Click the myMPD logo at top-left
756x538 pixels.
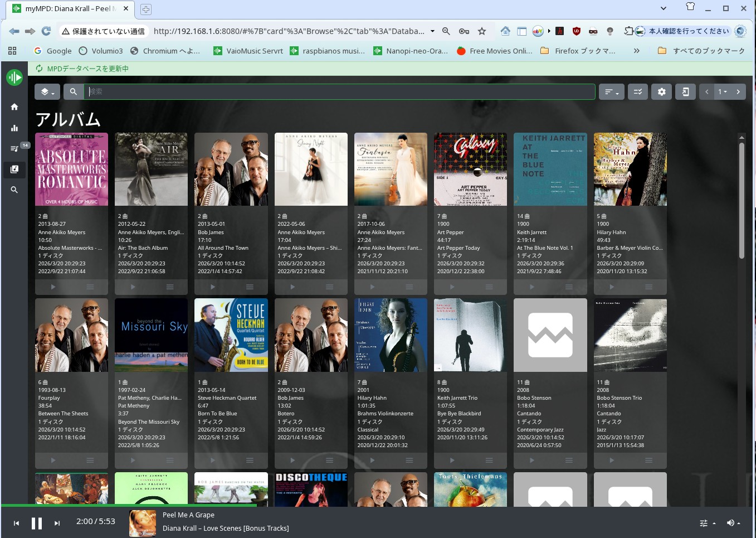[x=14, y=77]
